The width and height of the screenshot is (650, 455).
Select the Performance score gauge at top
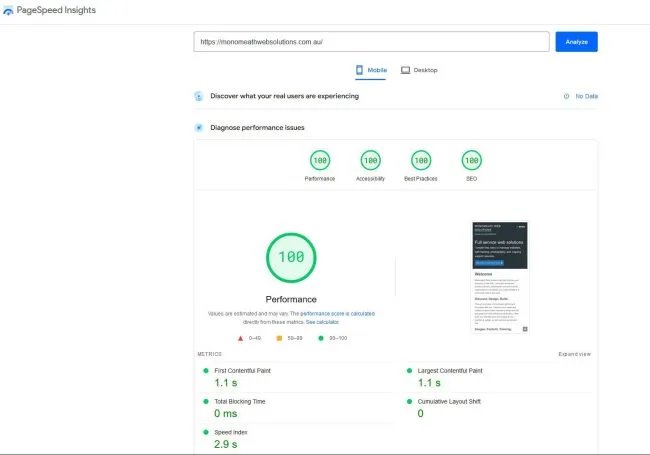320,160
